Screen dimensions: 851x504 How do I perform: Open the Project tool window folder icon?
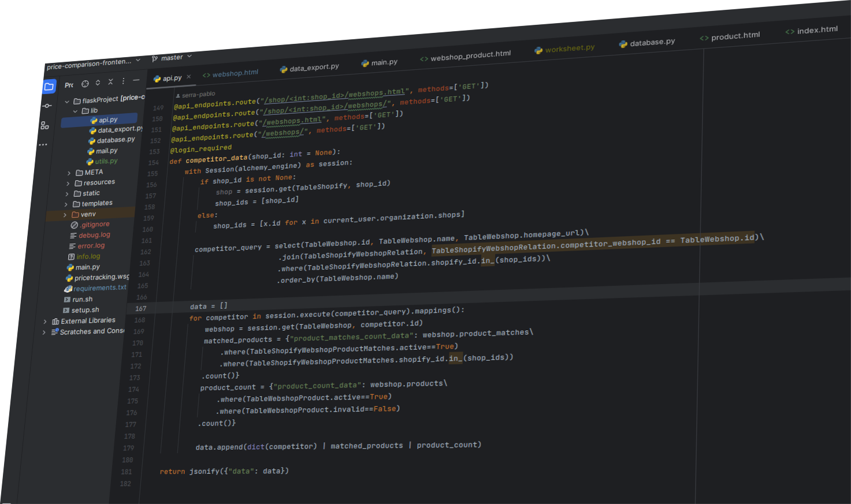click(x=49, y=87)
